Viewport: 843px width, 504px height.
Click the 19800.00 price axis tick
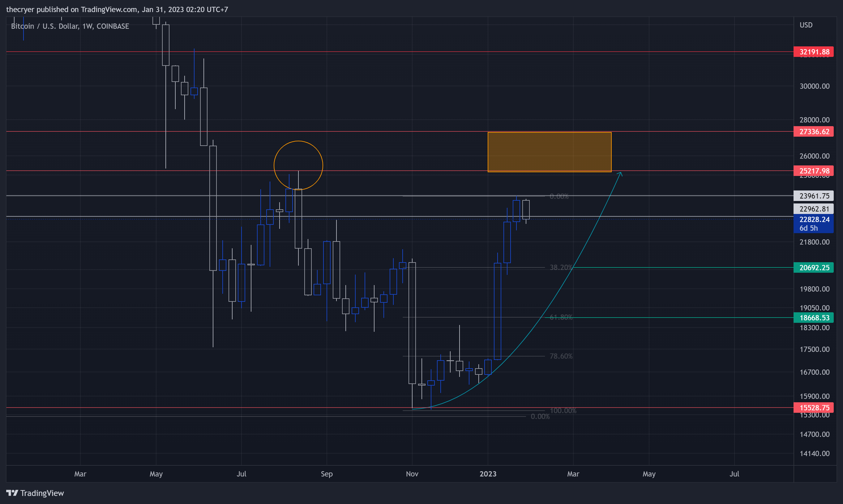coord(814,289)
